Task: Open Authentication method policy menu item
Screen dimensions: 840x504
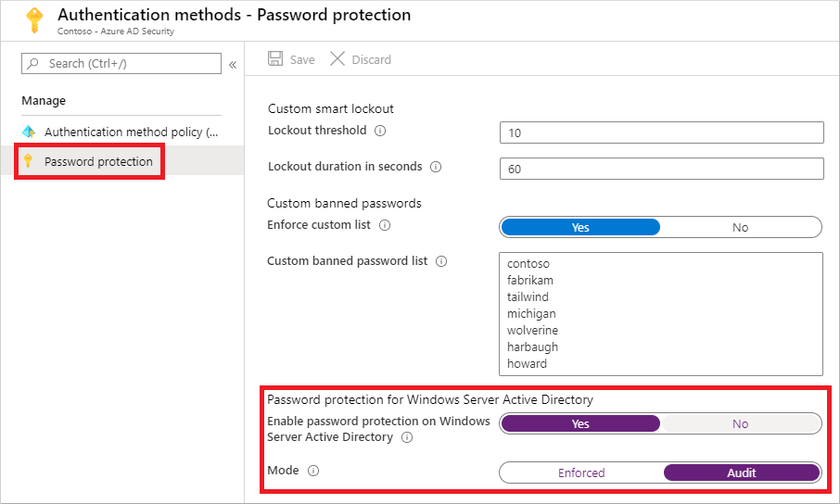Action: click(130, 132)
